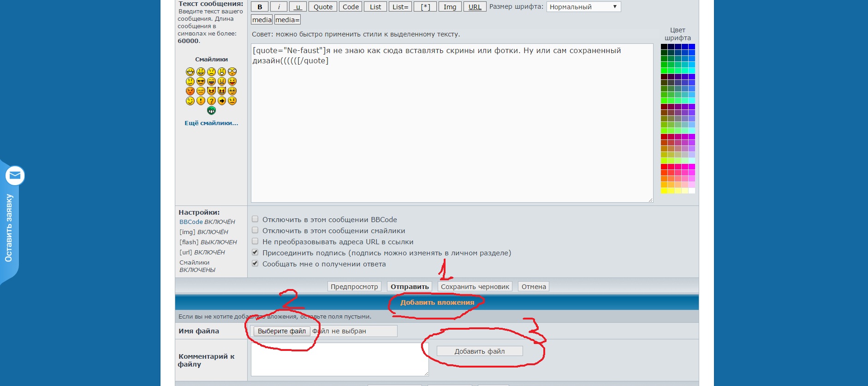Screen dimensions: 868x386
Task: Click the mail envelope icon on side tab
Action: [15, 175]
